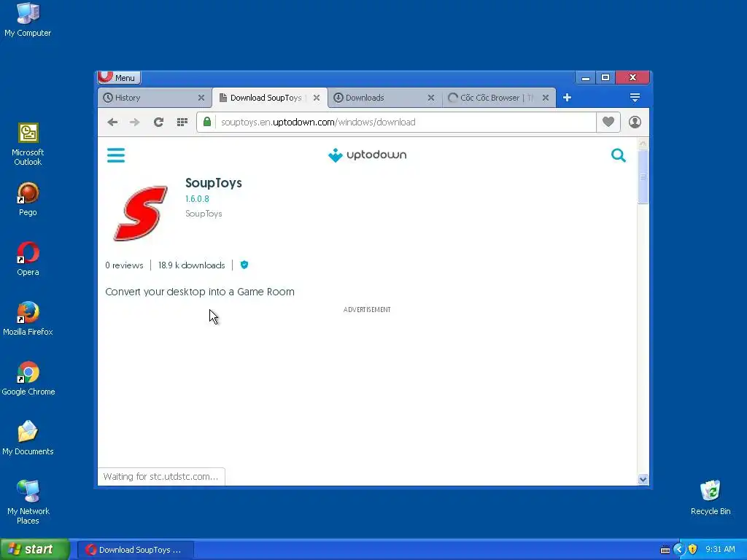Image resolution: width=747 pixels, height=560 pixels.
Task: Click the Uptodown logo
Action: click(x=368, y=155)
